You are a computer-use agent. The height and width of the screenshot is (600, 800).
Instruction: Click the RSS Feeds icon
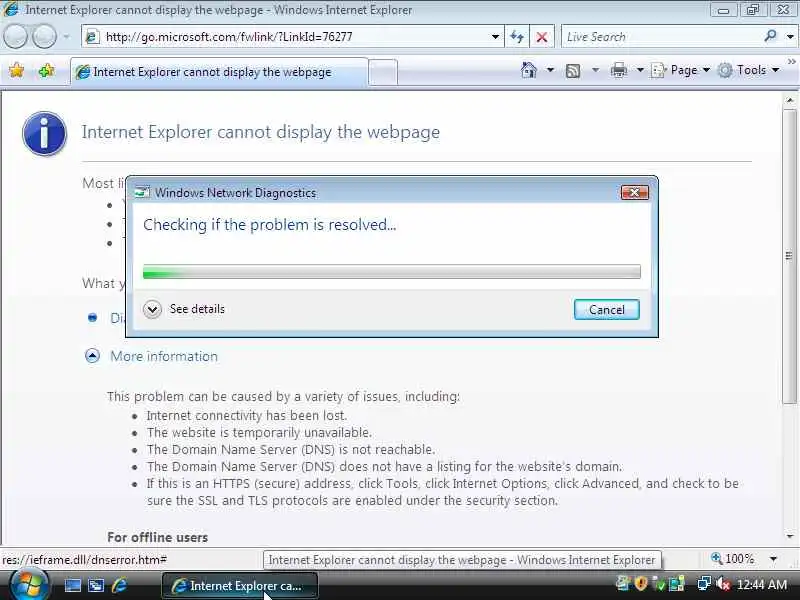click(x=572, y=70)
